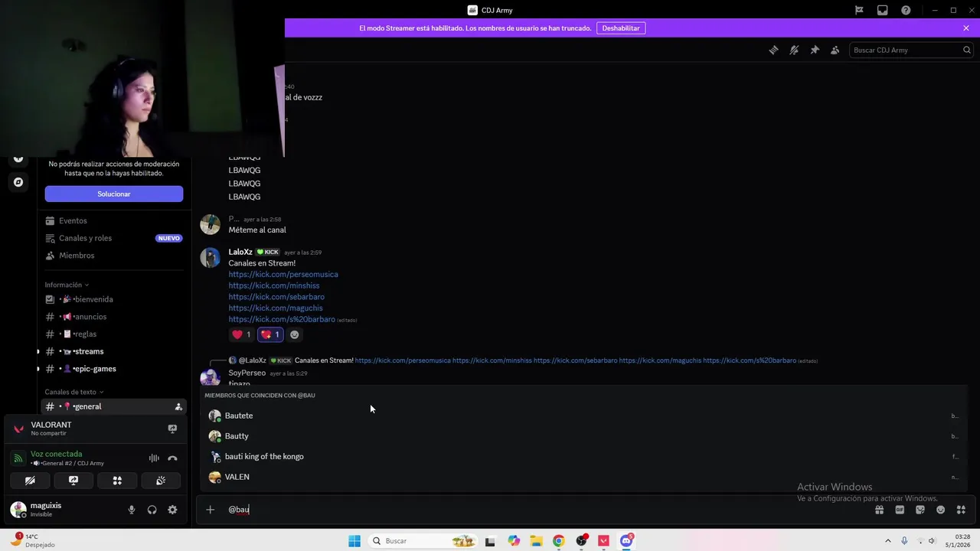Share your screen from voice panel
Image resolution: width=980 pixels, height=551 pixels.
[73, 481]
